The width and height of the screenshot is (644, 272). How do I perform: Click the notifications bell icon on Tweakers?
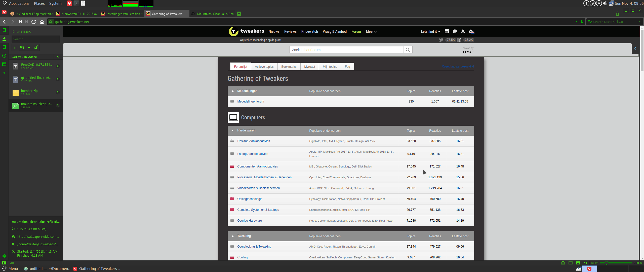[x=463, y=31]
